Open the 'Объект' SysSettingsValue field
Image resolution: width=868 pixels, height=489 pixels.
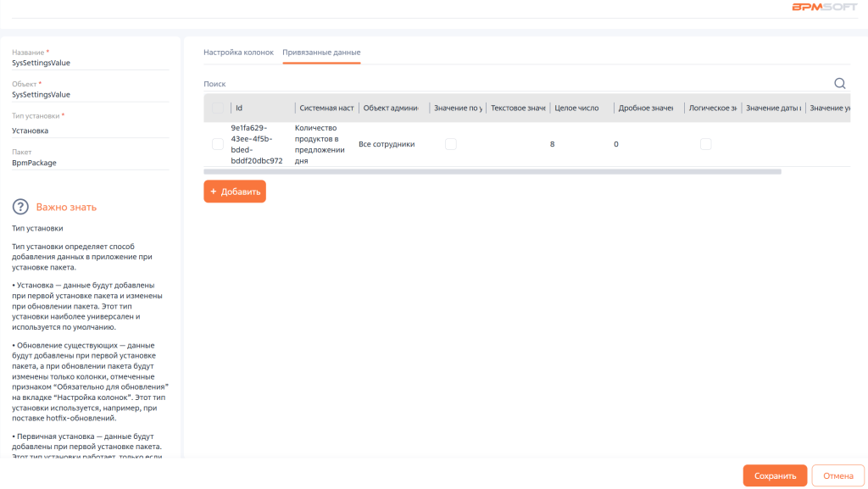(91, 95)
